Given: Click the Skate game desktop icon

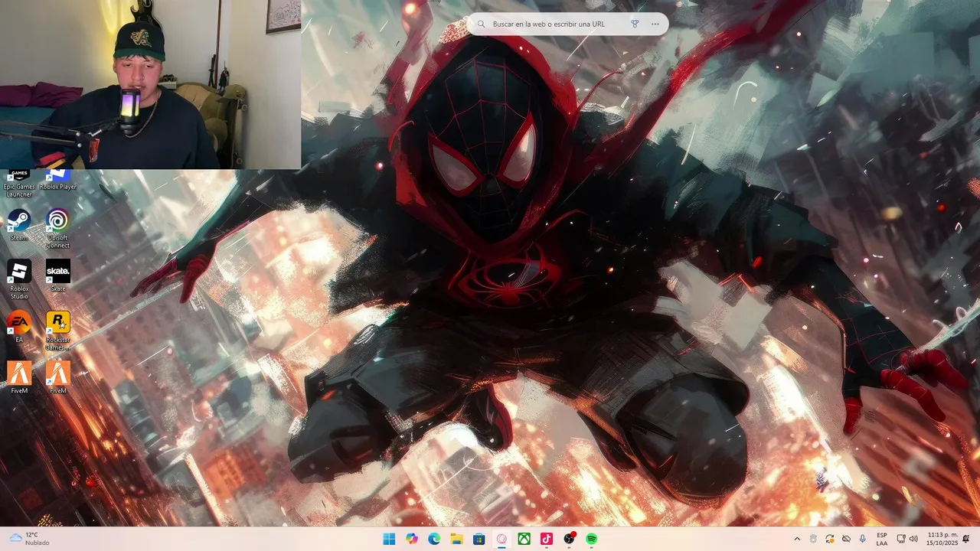Looking at the screenshot, I should [x=58, y=275].
